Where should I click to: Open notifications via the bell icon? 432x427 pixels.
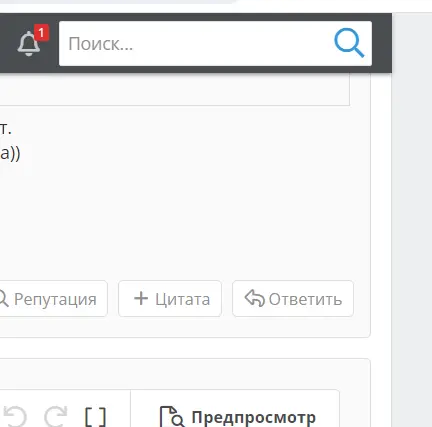coord(29,44)
